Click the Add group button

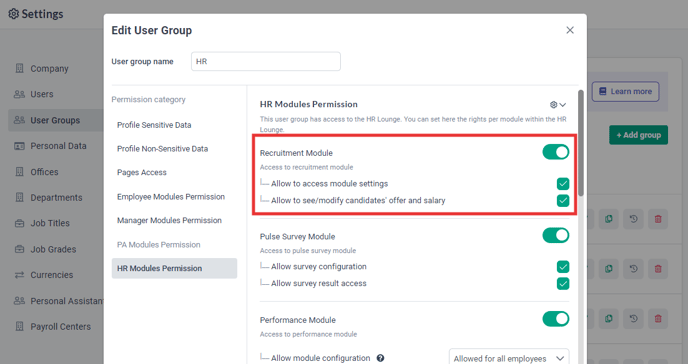[638, 135]
